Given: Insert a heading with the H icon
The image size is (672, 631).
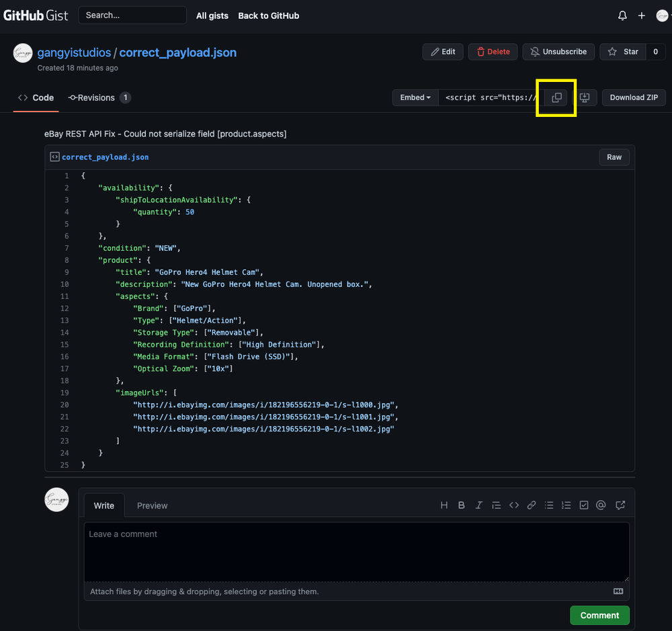Looking at the screenshot, I should pyautogui.click(x=444, y=505).
